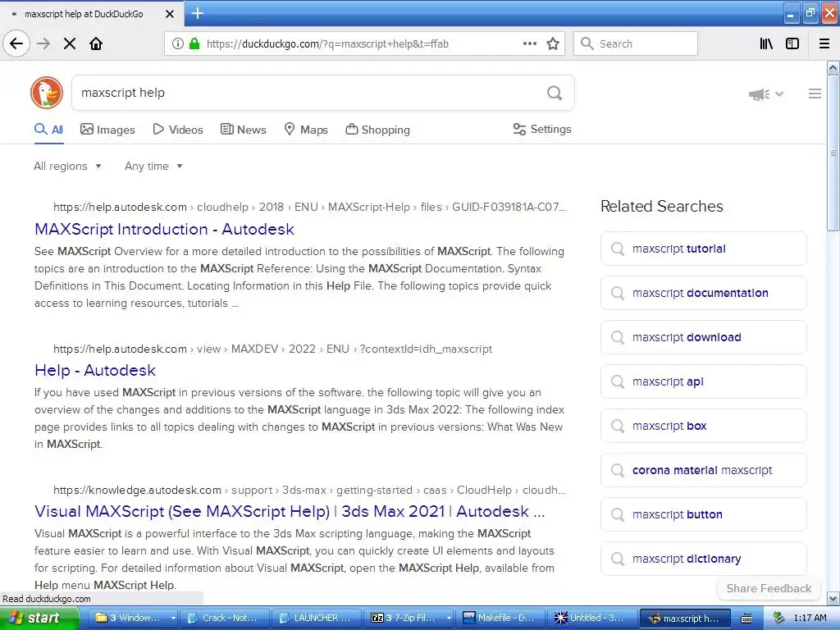Click the vertical scrollbar thumb

point(833,153)
